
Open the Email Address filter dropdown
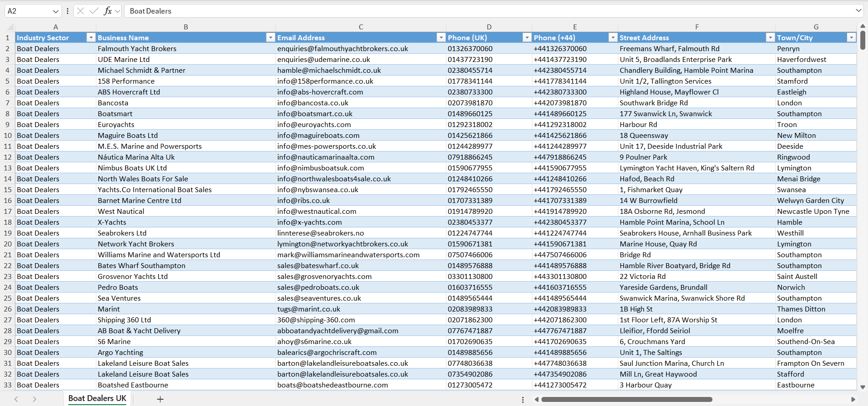(441, 38)
